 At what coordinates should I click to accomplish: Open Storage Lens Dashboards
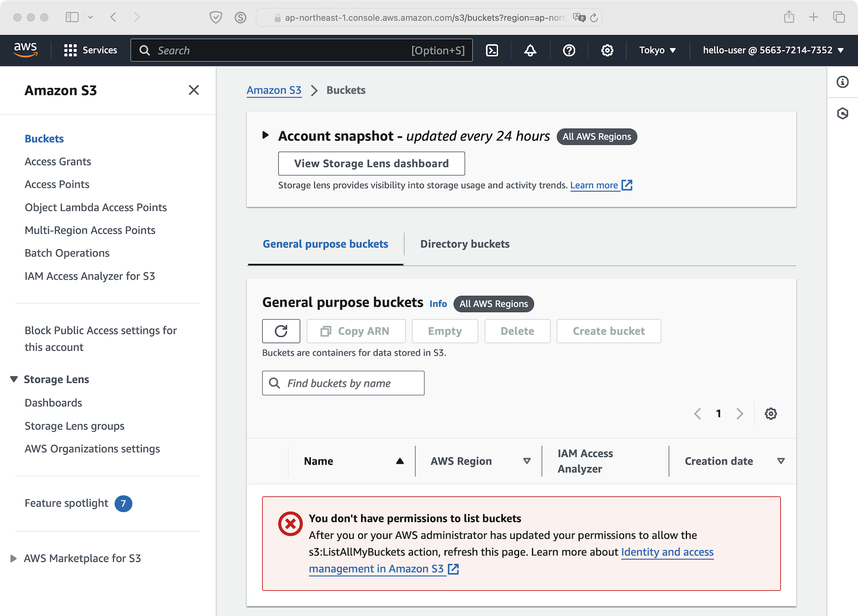click(53, 403)
